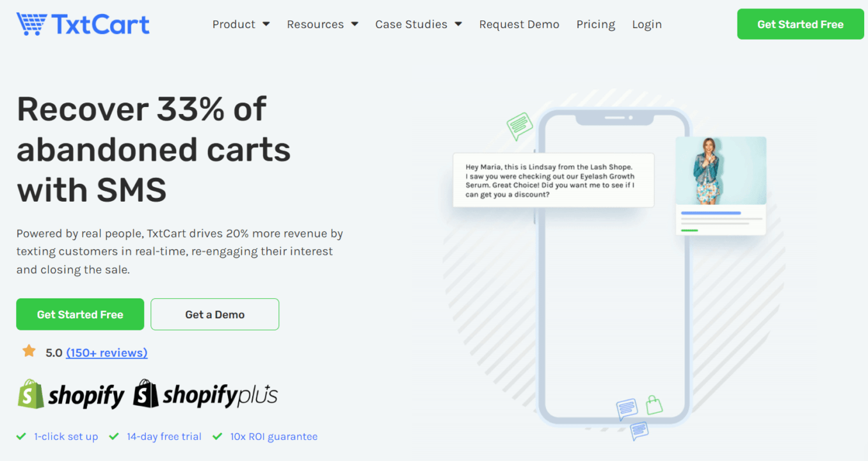This screenshot has height=461, width=868.
Task: Click Login in the navigation bar
Action: coord(647,24)
